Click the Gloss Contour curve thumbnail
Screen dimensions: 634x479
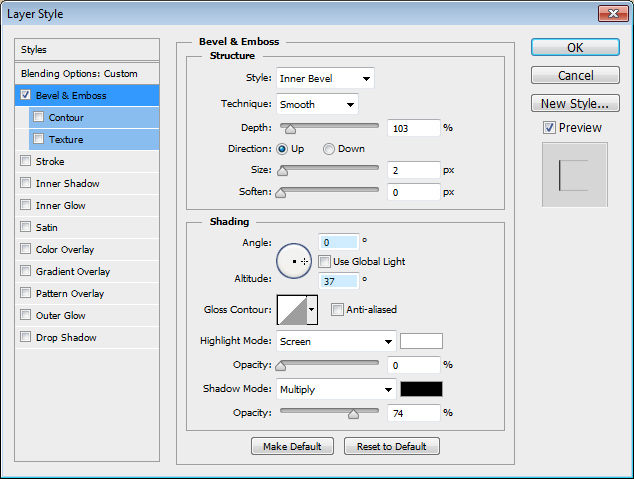click(291, 310)
